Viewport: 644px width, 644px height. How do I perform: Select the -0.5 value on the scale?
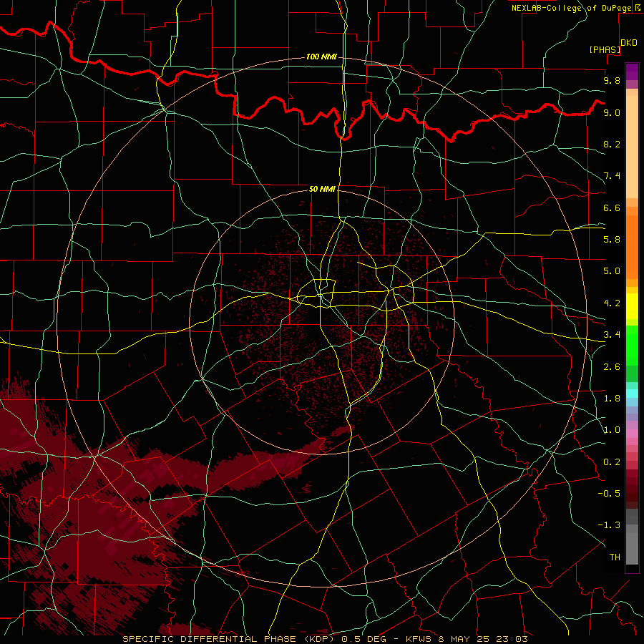[609, 494]
